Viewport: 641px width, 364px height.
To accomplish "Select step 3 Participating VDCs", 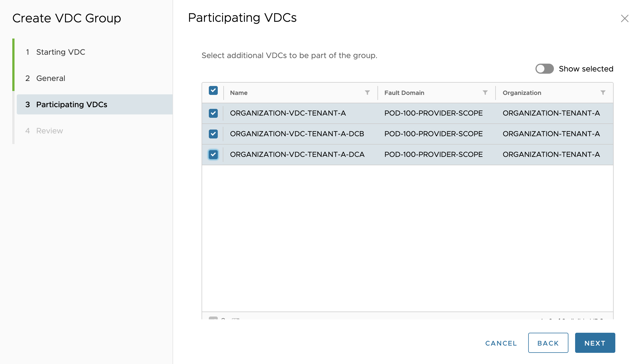I will [x=71, y=105].
